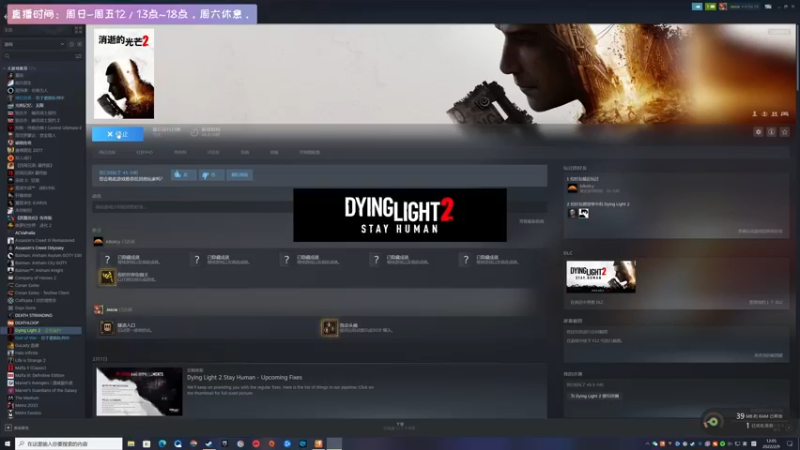Select the running Dying Light 2 entry
The image size is (800, 450).
click(41, 331)
